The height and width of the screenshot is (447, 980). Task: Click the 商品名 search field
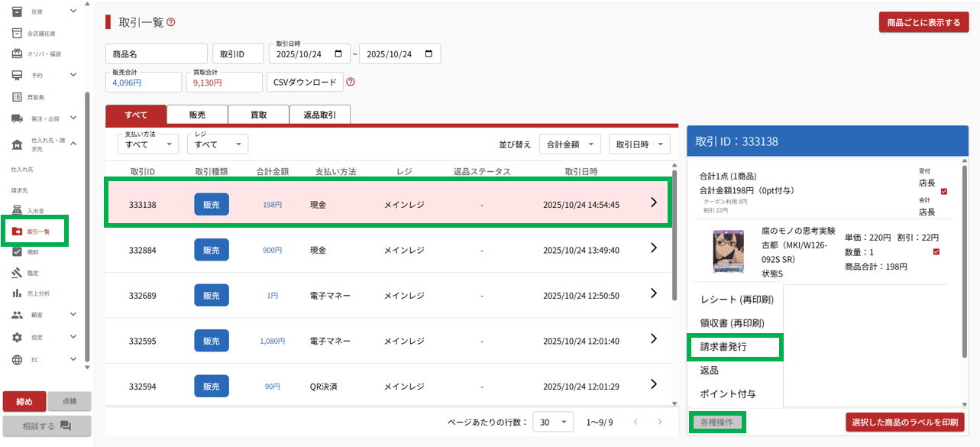click(x=157, y=54)
